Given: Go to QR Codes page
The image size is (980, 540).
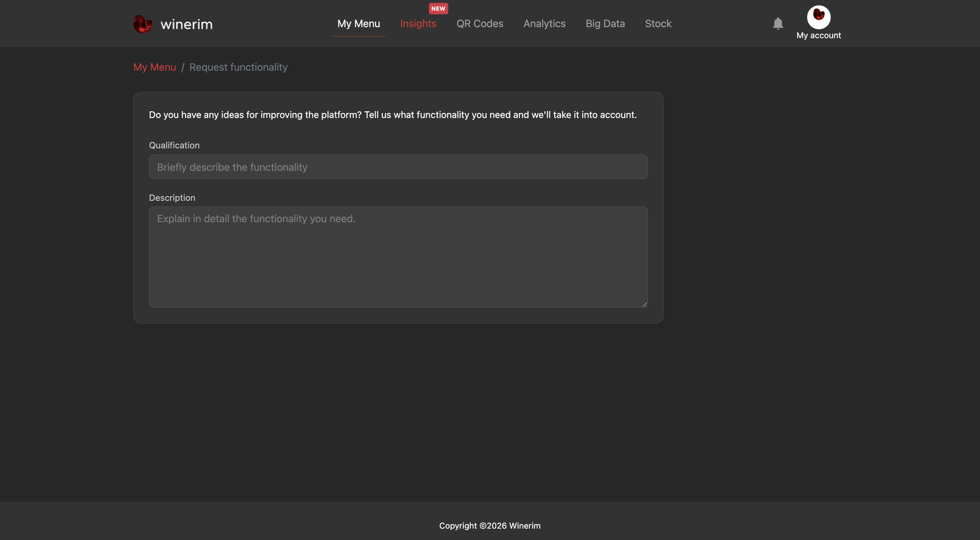Looking at the screenshot, I should tap(480, 24).
